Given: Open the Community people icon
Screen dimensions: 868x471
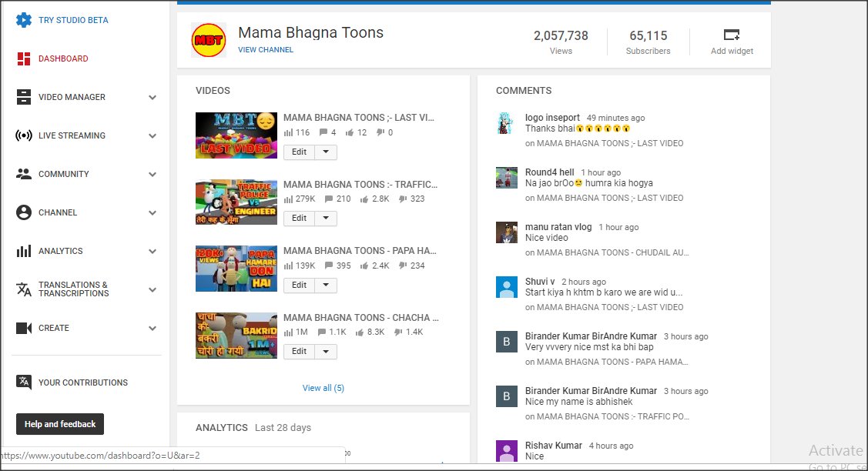Looking at the screenshot, I should 24,174.
